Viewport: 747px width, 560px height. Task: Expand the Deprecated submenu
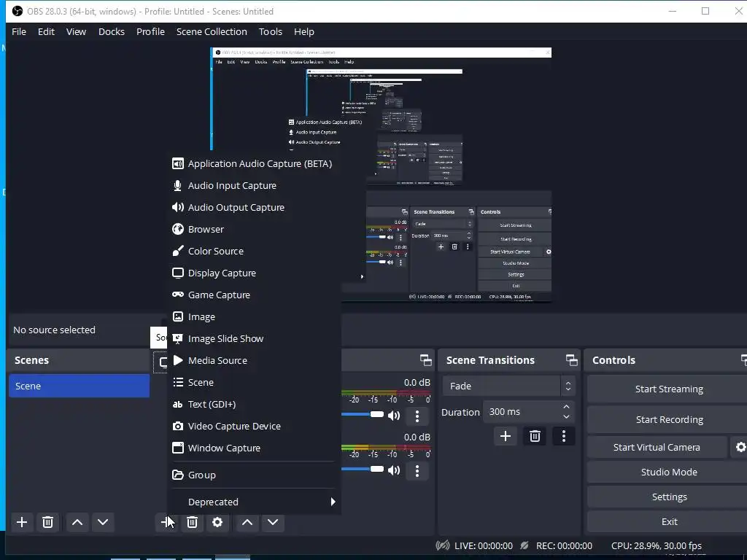point(254,502)
